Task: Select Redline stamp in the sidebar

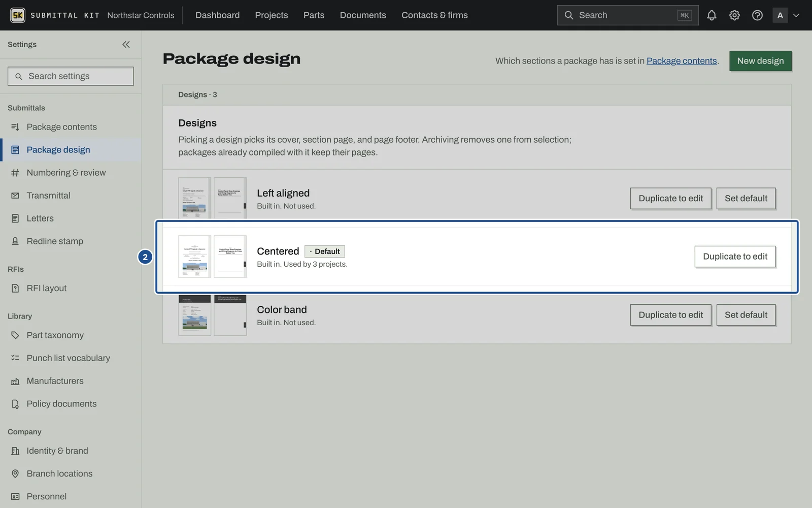Action: tap(71, 241)
